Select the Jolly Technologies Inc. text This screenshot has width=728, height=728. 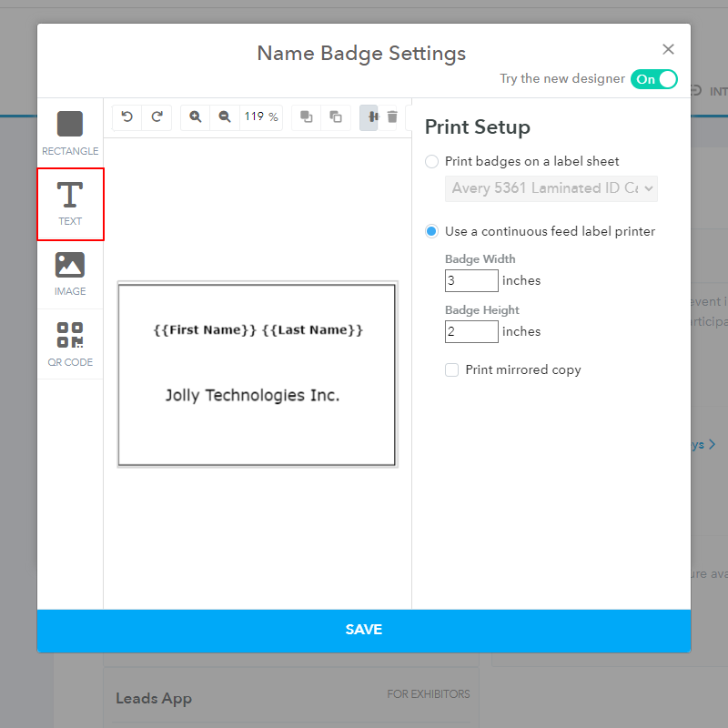(252, 396)
